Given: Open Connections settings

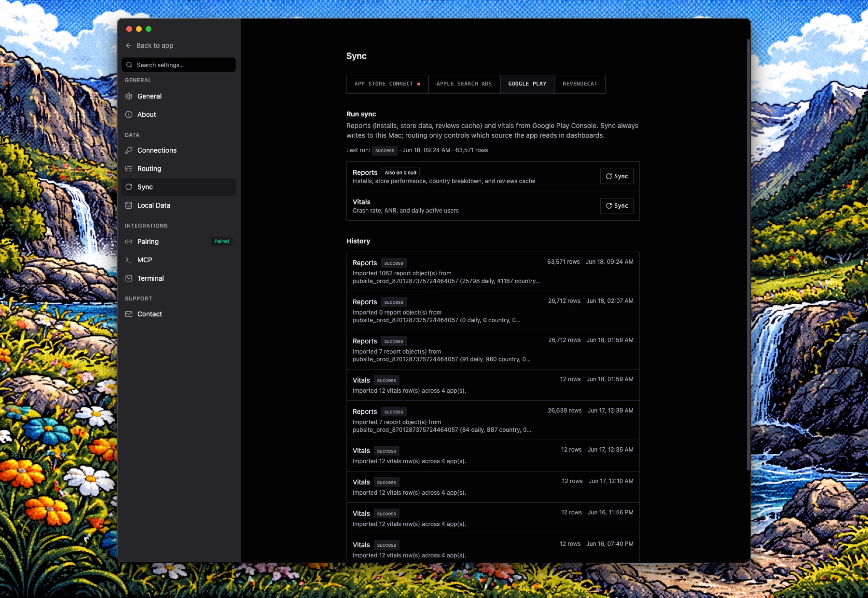Looking at the screenshot, I should 179,150.
